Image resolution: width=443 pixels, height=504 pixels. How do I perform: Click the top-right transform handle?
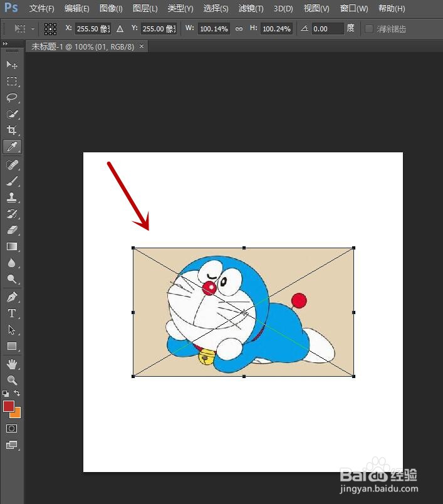353,248
